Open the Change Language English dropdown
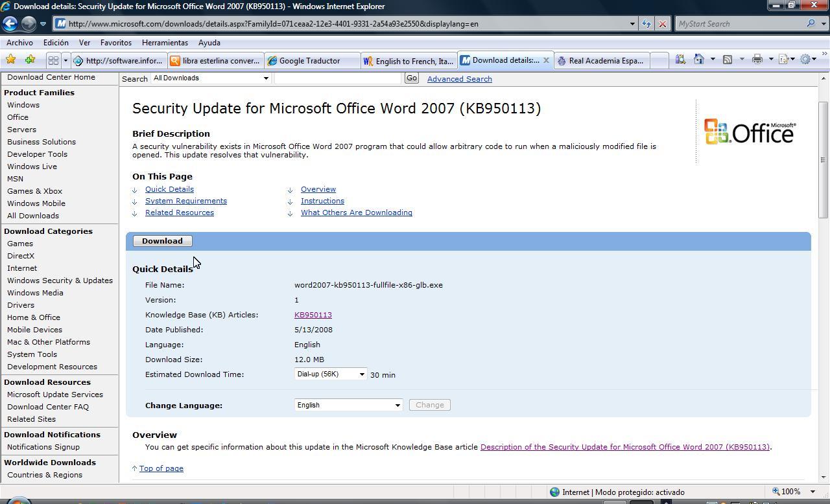This screenshot has width=830, height=504. pyautogui.click(x=348, y=405)
